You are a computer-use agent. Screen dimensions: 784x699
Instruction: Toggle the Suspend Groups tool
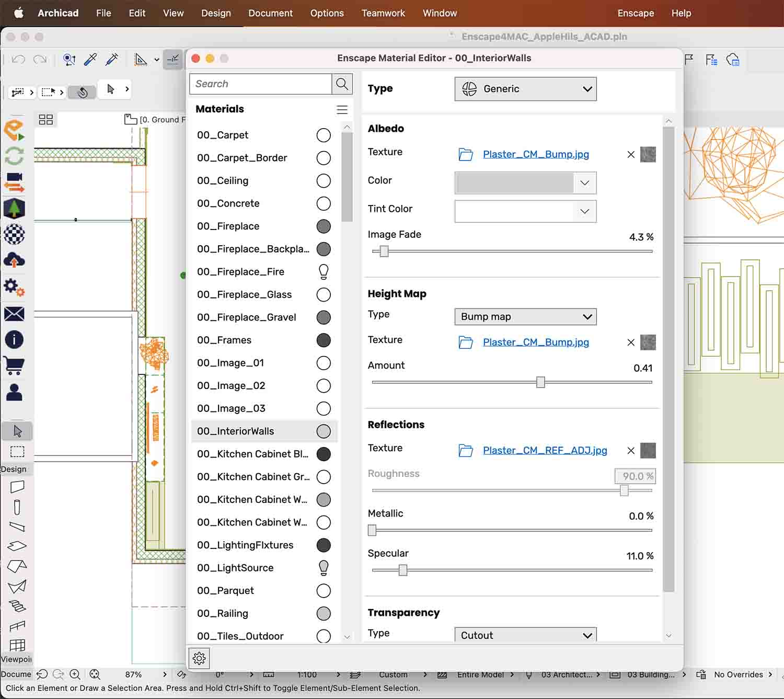coord(82,92)
